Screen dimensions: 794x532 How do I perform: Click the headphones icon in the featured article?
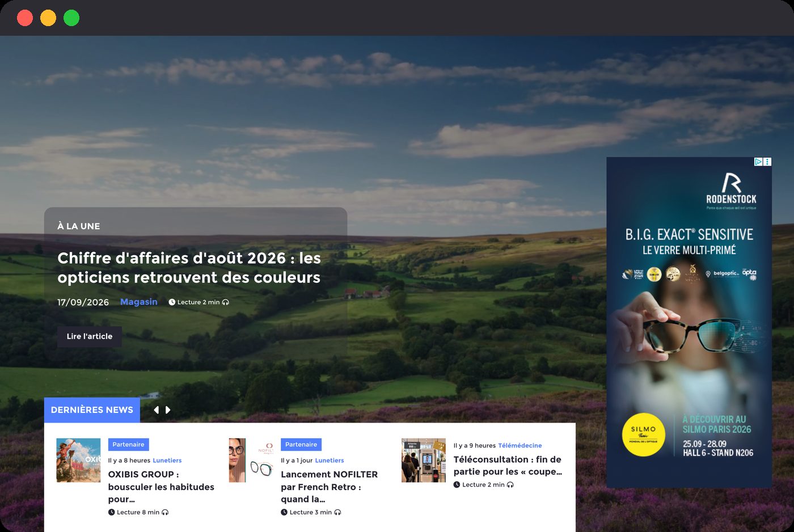(226, 302)
